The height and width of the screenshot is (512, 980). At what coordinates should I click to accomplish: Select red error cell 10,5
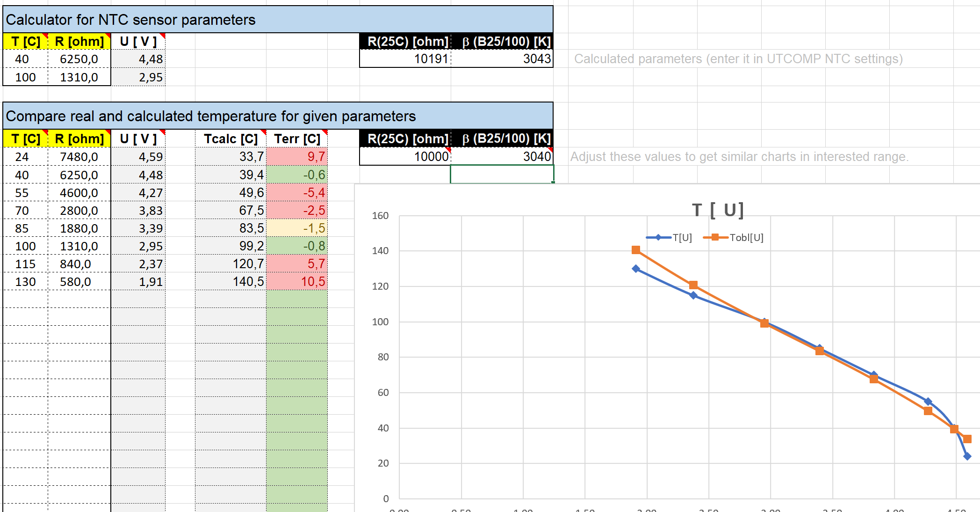click(x=297, y=281)
